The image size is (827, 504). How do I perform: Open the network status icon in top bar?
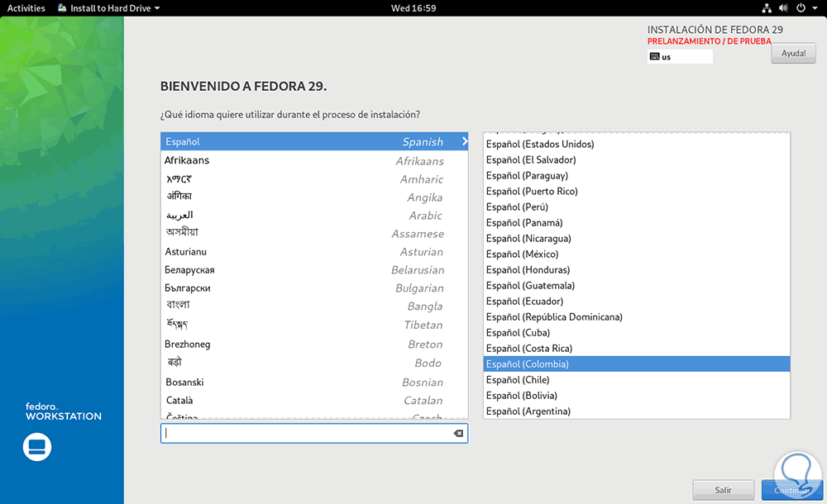(x=767, y=8)
